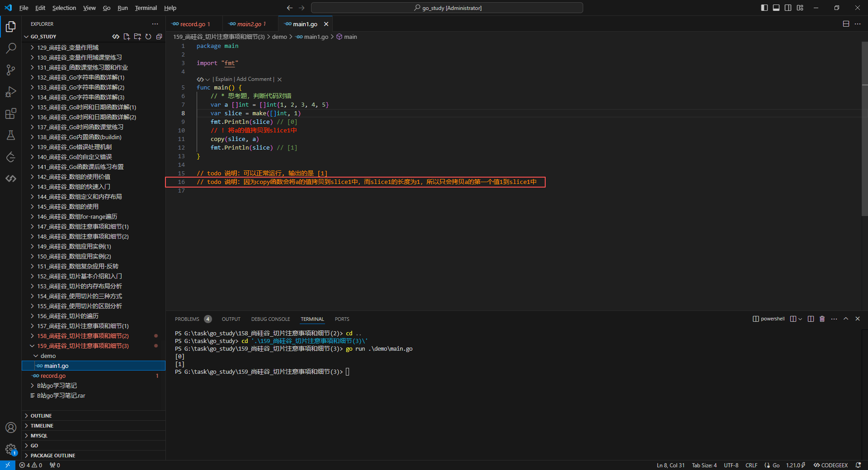Expand the PACKAGE OUTLINE section

coord(94,456)
